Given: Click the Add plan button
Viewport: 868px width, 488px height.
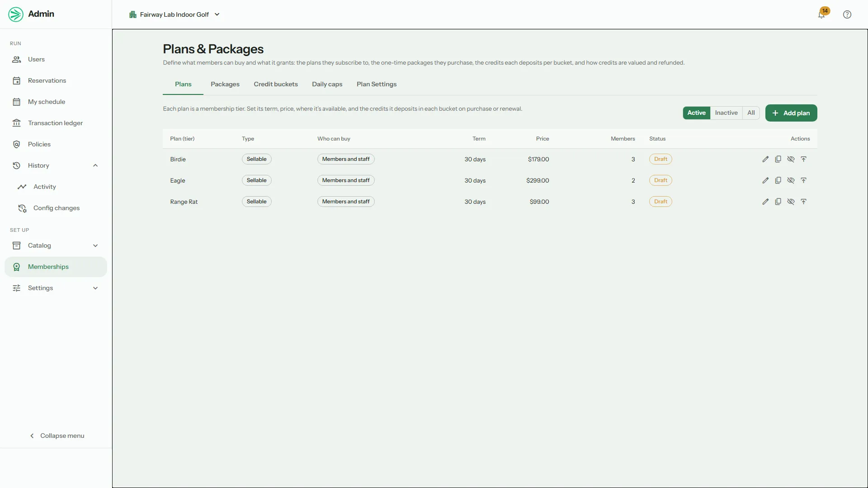Looking at the screenshot, I should [791, 113].
